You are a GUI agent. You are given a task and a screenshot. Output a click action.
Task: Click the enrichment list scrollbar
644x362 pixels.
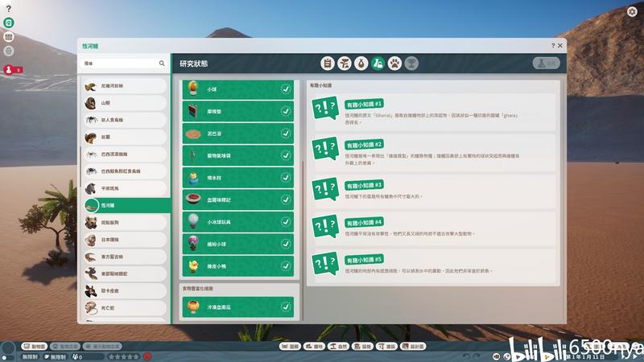(x=303, y=240)
